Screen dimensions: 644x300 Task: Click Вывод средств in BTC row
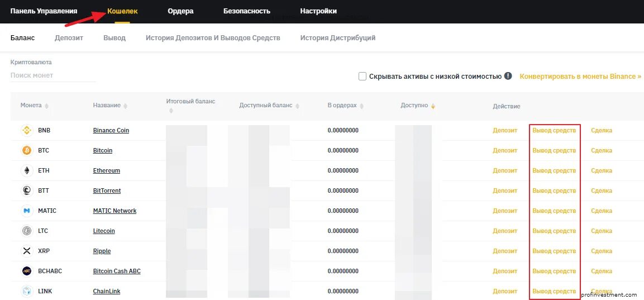click(x=554, y=150)
